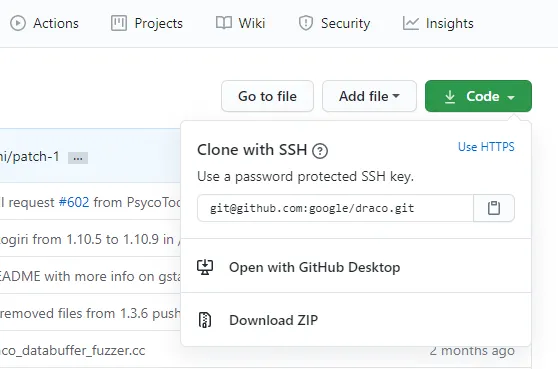Open the databuffer_fuzzer.cc file
This screenshot has height=369, width=558.
coord(73,350)
